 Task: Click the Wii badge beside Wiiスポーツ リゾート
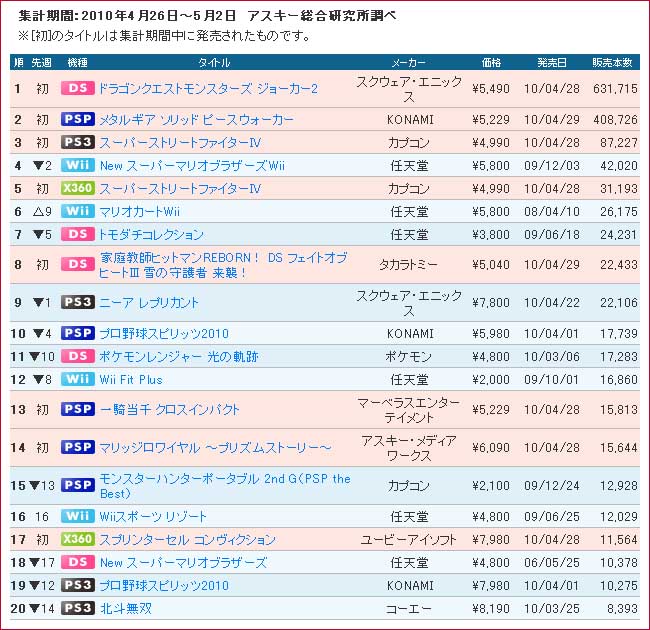78,516
